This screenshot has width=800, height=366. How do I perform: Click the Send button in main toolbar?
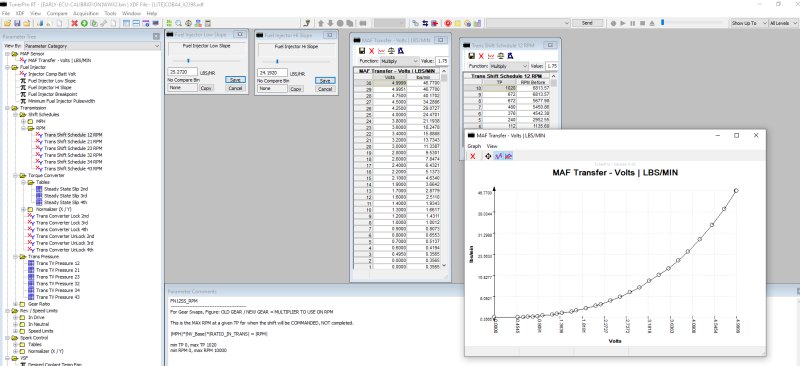pyautogui.click(x=587, y=23)
